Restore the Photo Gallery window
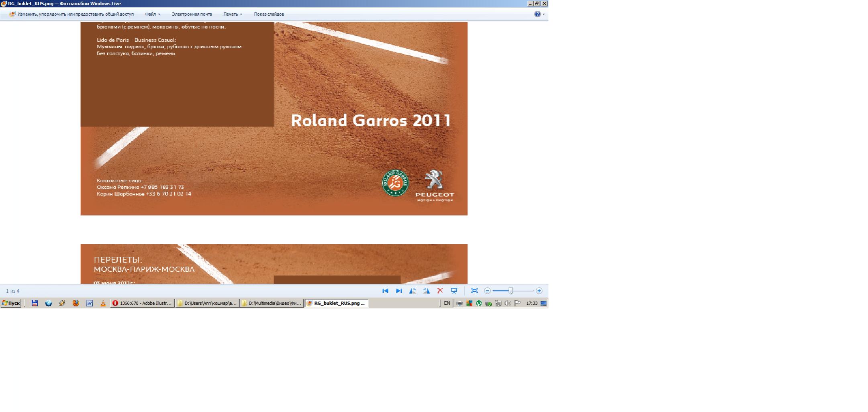 pyautogui.click(x=537, y=3)
